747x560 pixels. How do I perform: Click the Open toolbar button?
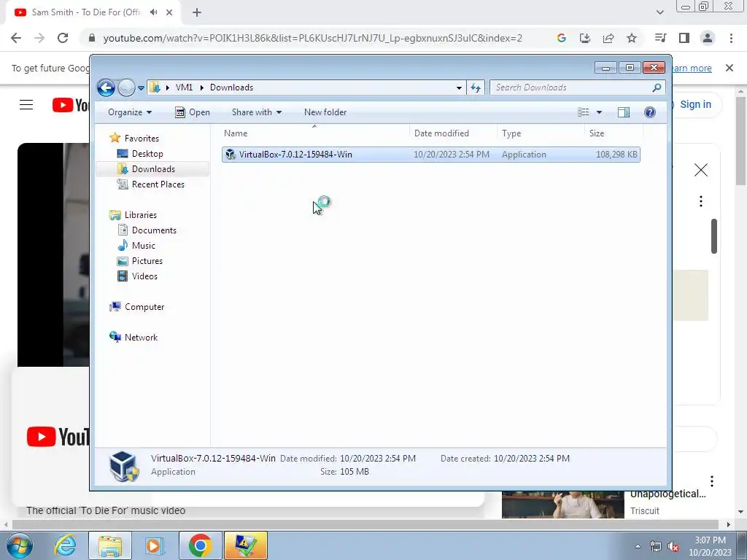[193, 112]
